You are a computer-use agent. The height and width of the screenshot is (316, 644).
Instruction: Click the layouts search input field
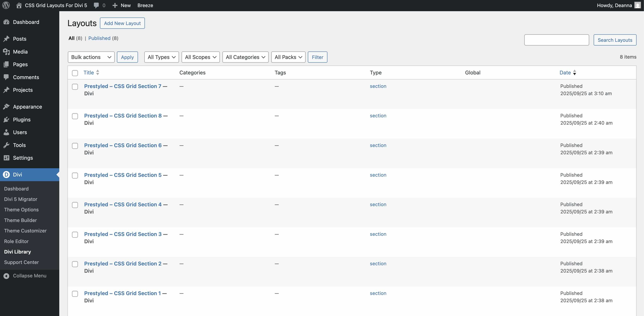point(556,40)
